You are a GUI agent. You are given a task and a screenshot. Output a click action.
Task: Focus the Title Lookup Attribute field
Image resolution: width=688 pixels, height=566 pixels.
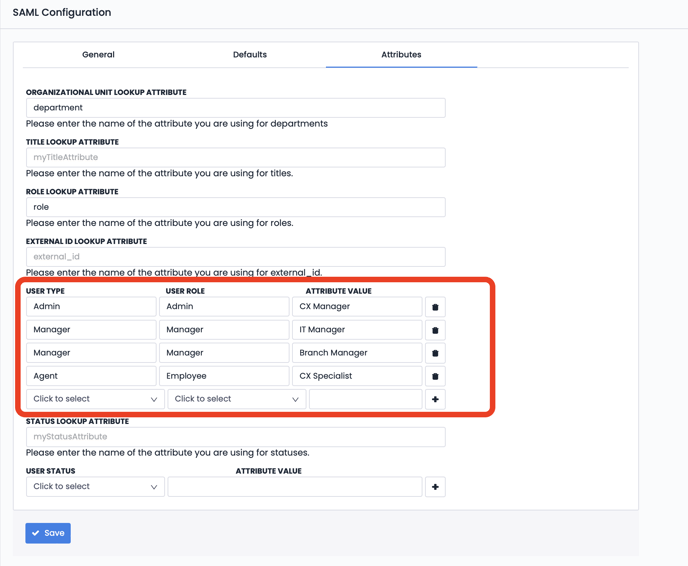tap(235, 157)
